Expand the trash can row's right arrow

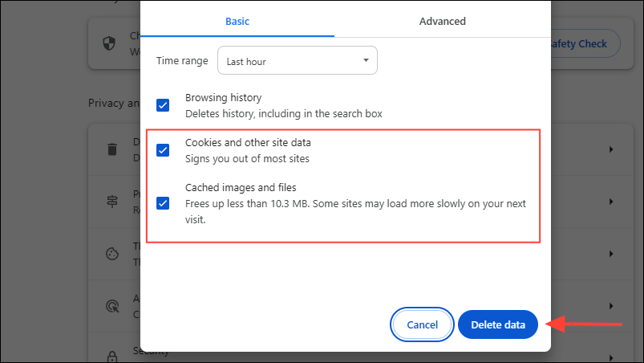point(611,149)
